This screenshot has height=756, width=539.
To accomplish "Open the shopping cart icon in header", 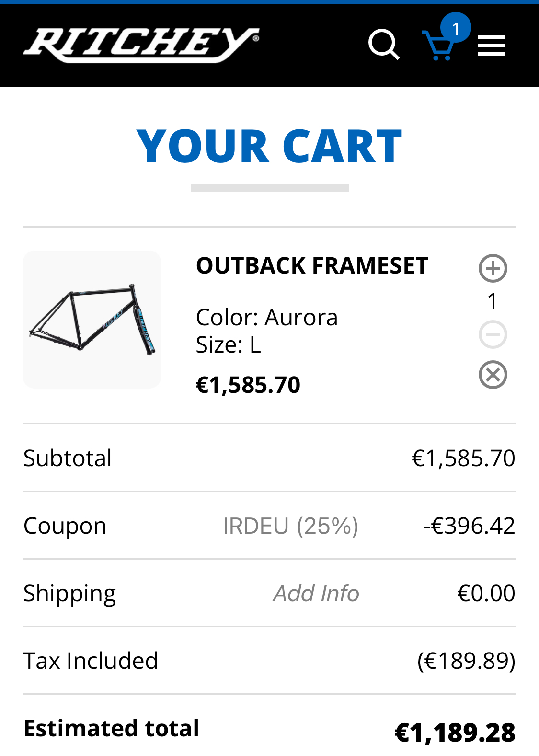I will (x=436, y=46).
